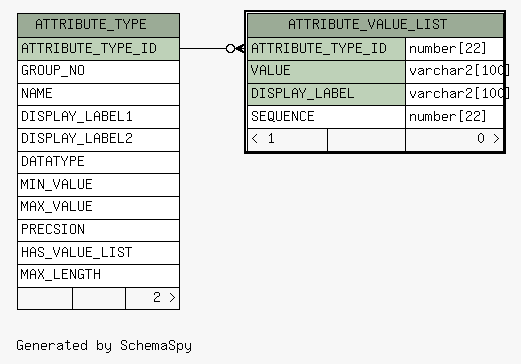Click the Generated by SchemaSpy text
The width and height of the screenshot is (521, 364).
[104, 346]
